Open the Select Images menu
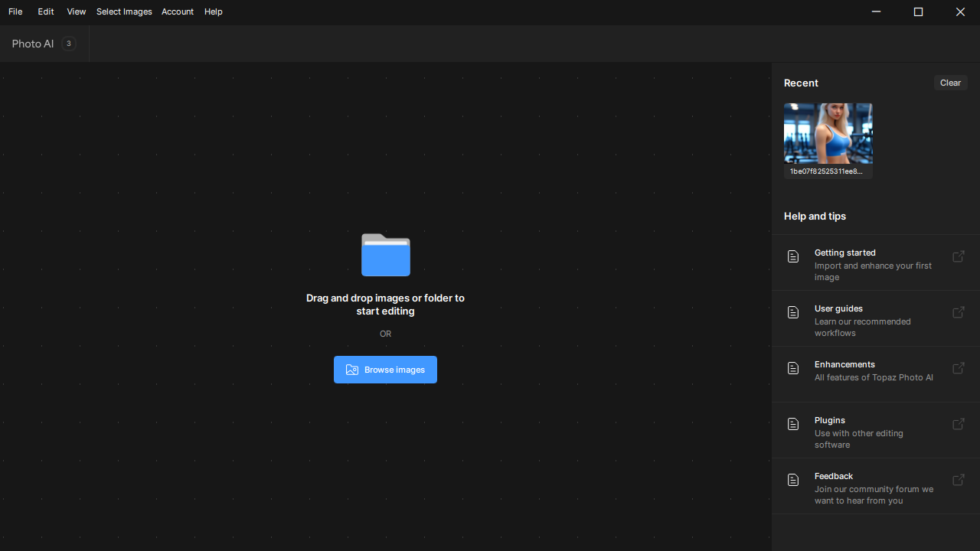 [x=124, y=11]
